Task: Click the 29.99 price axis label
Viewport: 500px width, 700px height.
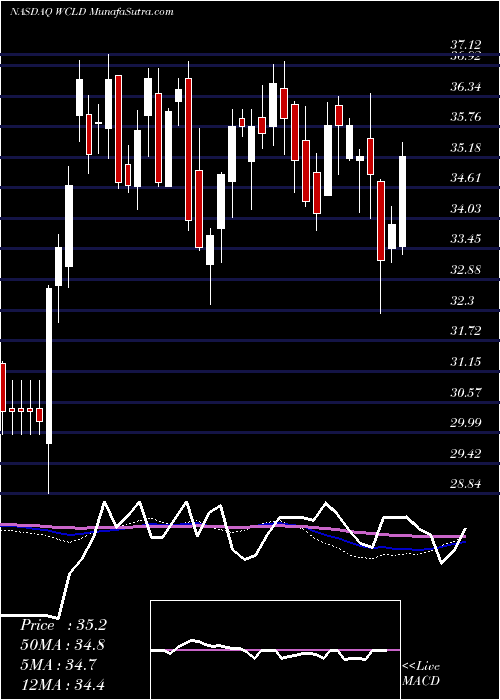Action: click(466, 422)
